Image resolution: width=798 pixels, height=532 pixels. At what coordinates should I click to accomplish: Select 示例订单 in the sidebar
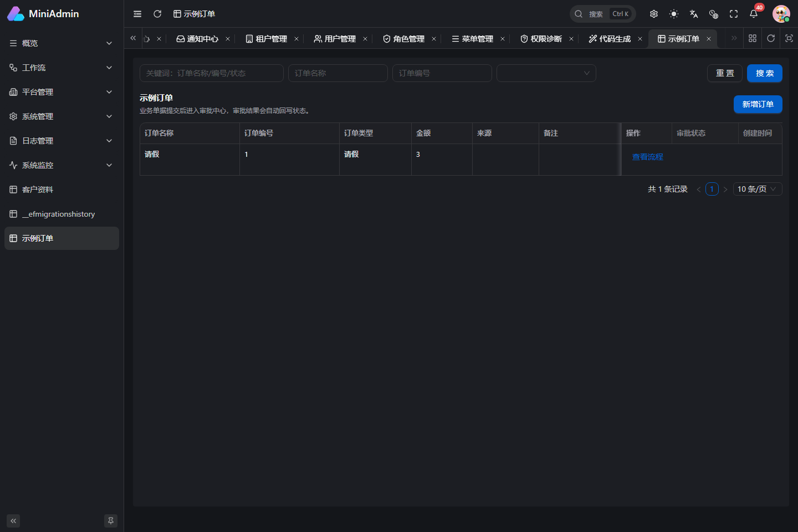tap(62, 238)
